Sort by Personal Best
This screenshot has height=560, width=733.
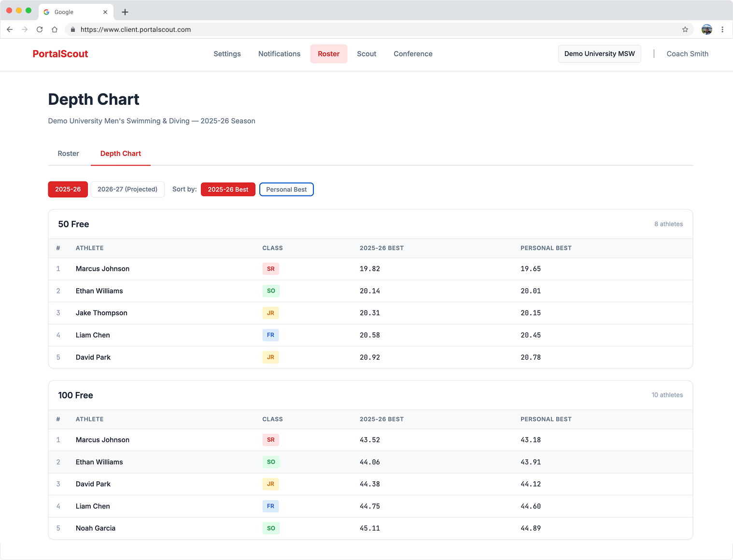click(286, 189)
